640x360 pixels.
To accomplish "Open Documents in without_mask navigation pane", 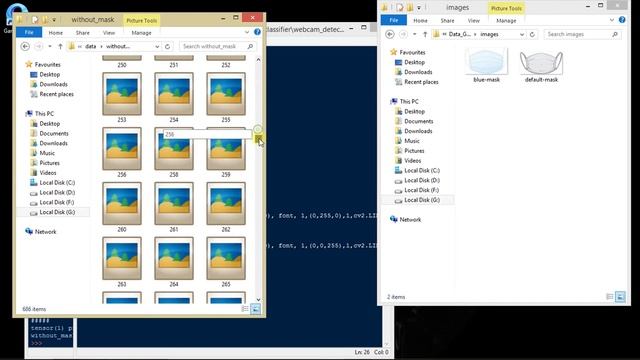I will coord(53,133).
